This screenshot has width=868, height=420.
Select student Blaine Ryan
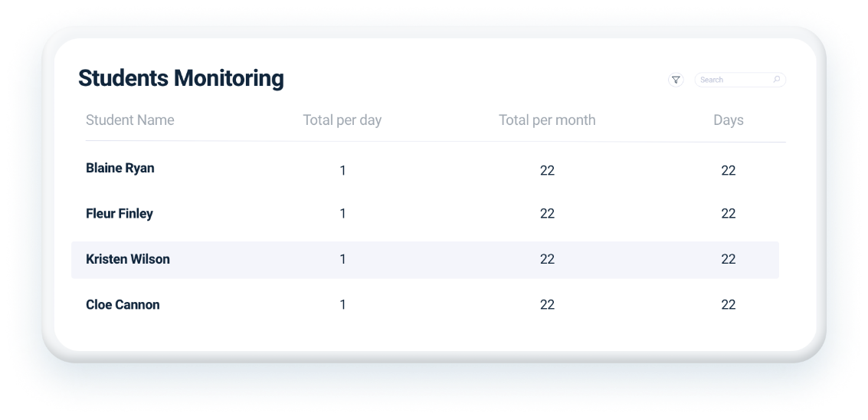[x=120, y=169]
